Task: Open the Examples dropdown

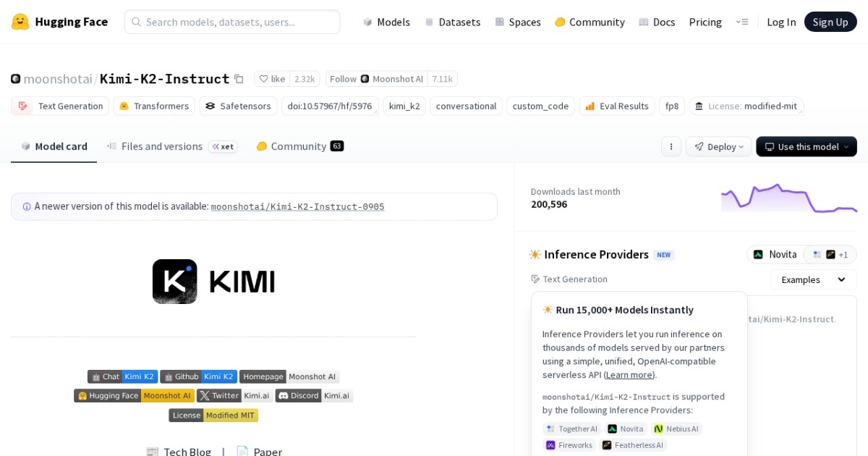Action: coord(812,279)
